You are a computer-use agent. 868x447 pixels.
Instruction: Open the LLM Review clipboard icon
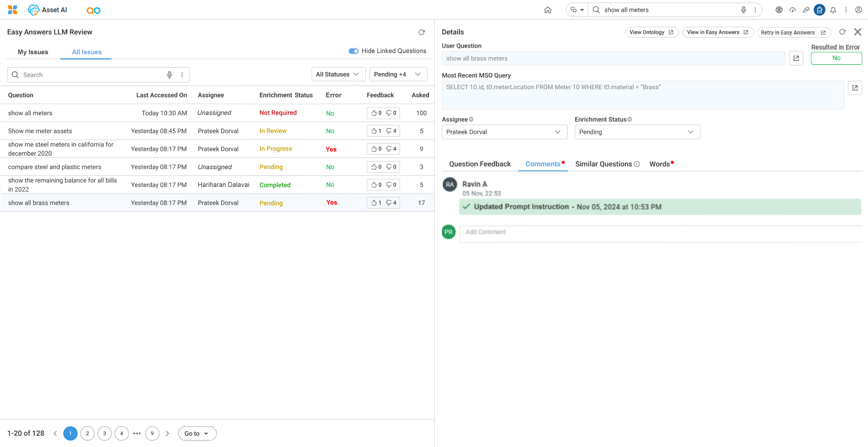pos(819,10)
